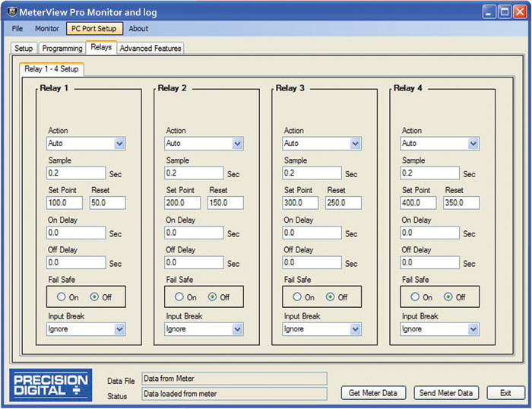Click the Status field 'Data loaded from meter'
Screen dimensions: 532x409
pyautogui.click(x=234, y=394)
